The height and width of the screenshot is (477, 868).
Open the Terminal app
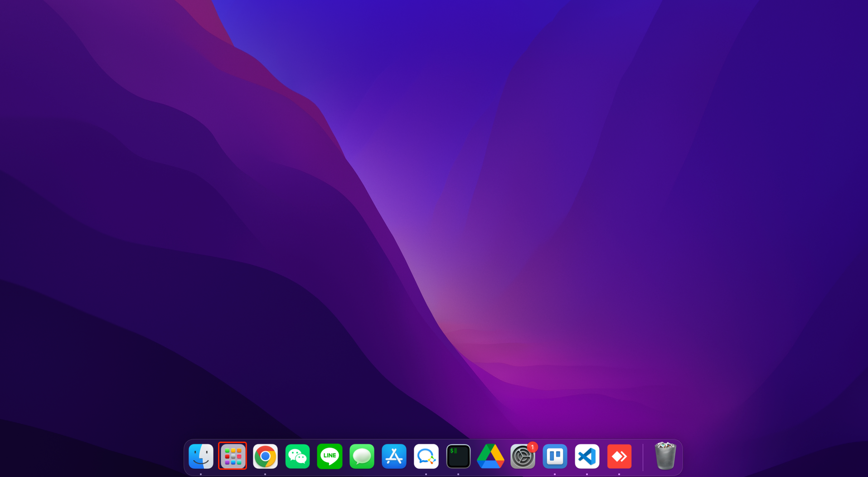[x=458, y=456]
